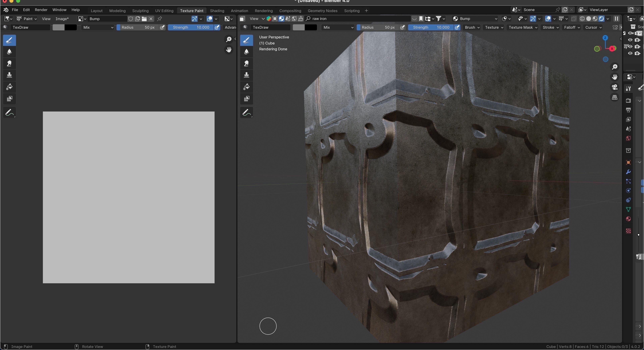Open the Mix blend dropdown in 3D viewport
Image resolution: width=644 pixels, height=350 pixels.
tap(338, 27)
